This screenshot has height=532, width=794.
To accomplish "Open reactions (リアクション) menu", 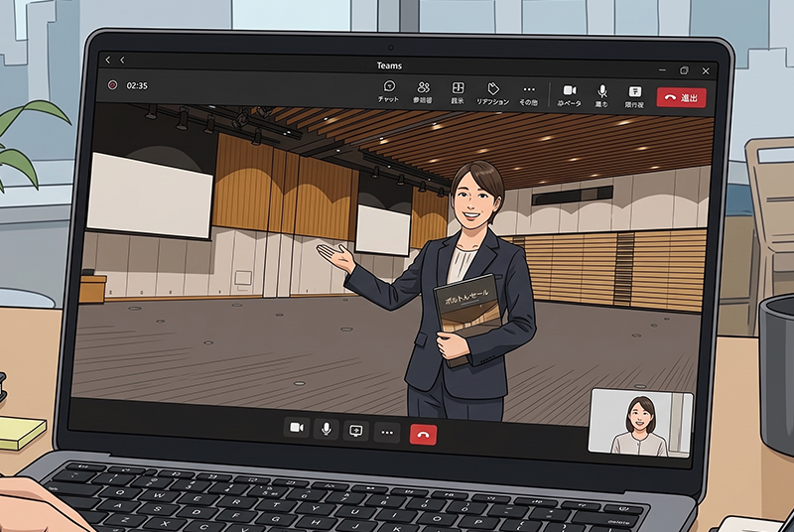I will tap(492, 94).
